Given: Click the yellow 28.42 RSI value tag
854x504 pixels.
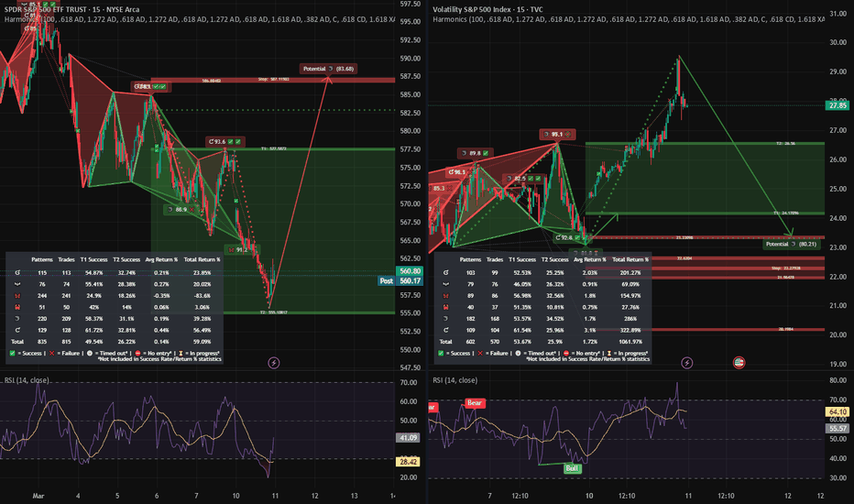Looking at the screenshot, I should point(409,462).
